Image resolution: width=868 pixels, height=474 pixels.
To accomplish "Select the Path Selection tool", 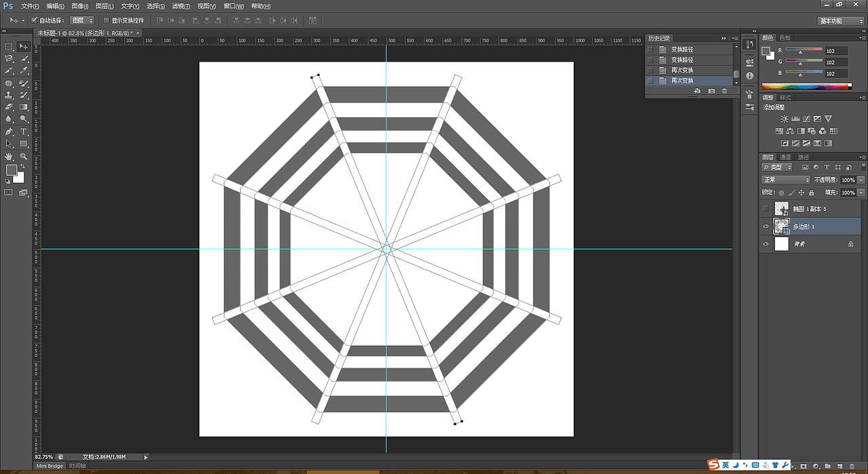I will [9, 144].
